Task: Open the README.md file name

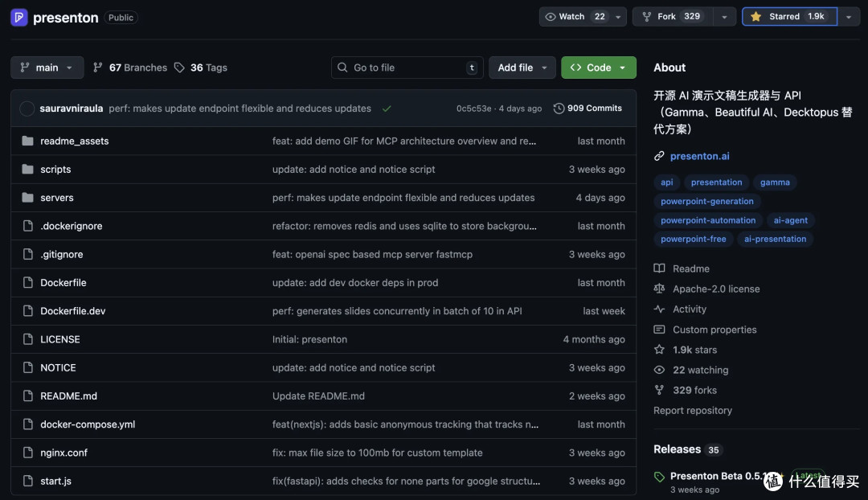Action: click(x=68, y=396)
